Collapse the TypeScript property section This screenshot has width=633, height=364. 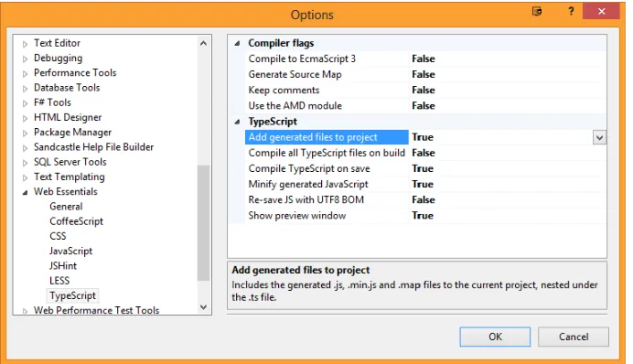coord(238,122)
